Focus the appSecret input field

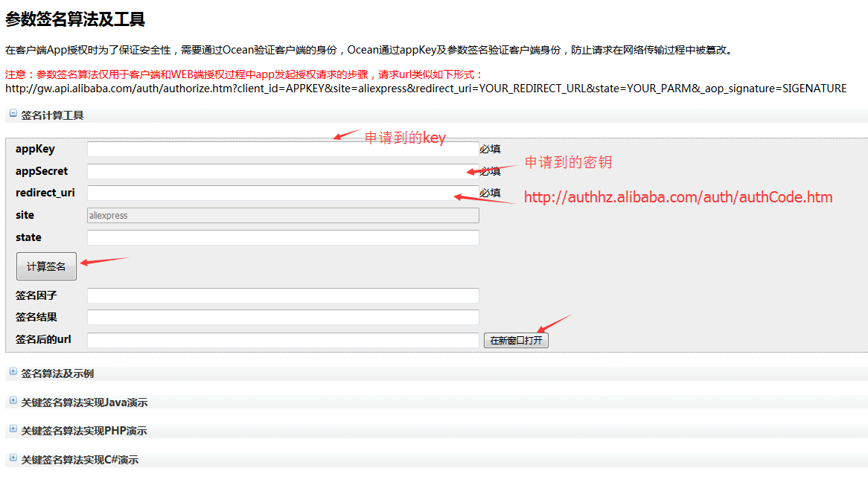tap(283, 172)
